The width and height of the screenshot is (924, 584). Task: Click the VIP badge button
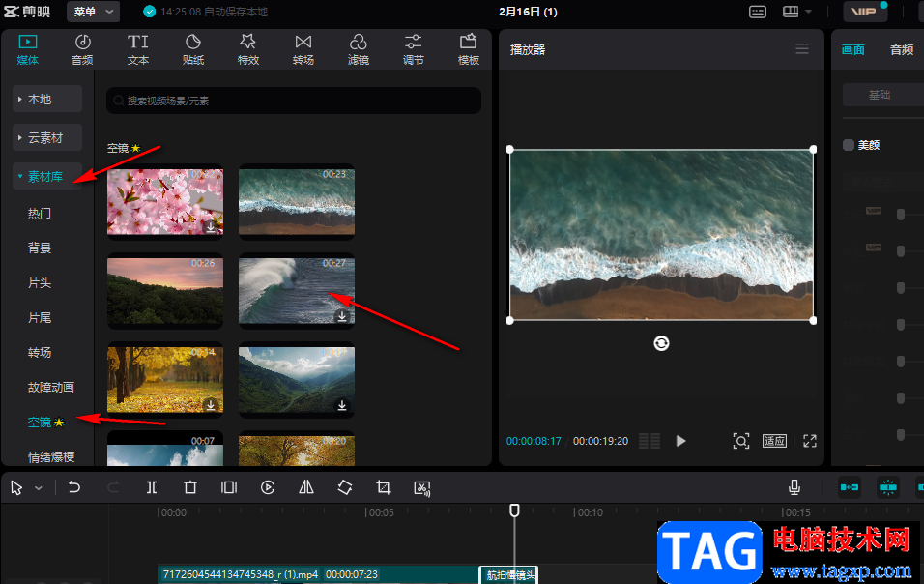[x=865, y=12]
